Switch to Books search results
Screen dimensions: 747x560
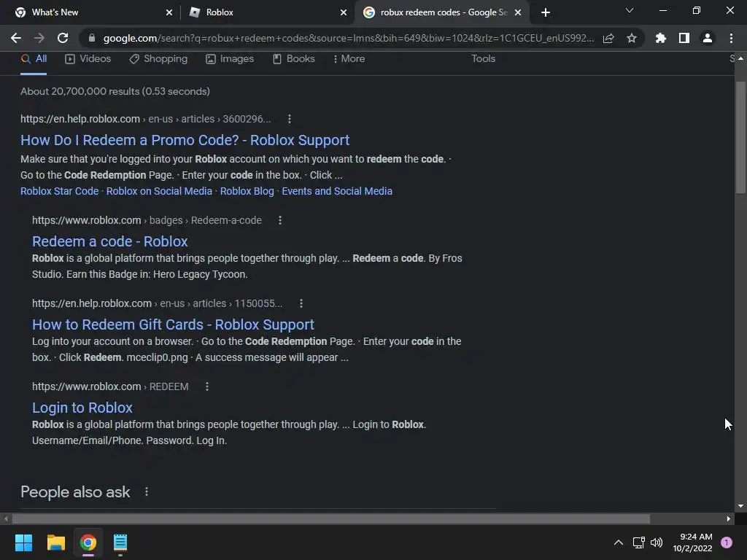294,59
